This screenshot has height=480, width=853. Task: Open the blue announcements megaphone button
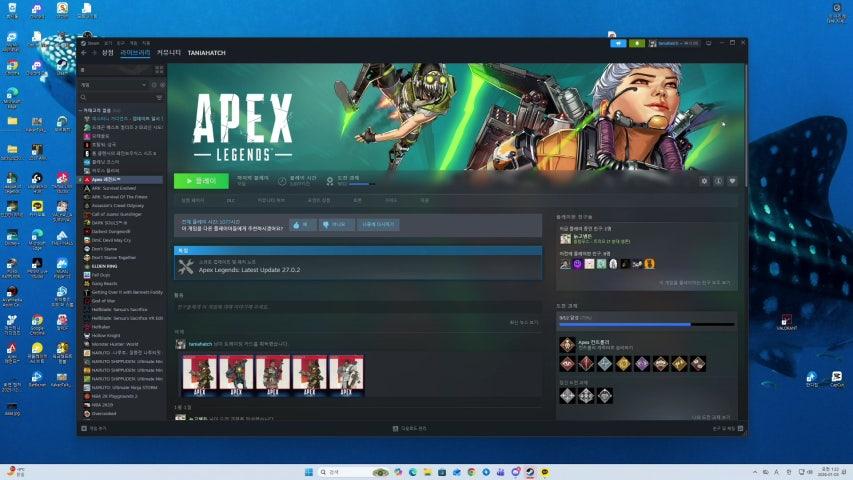pos(618,43)
